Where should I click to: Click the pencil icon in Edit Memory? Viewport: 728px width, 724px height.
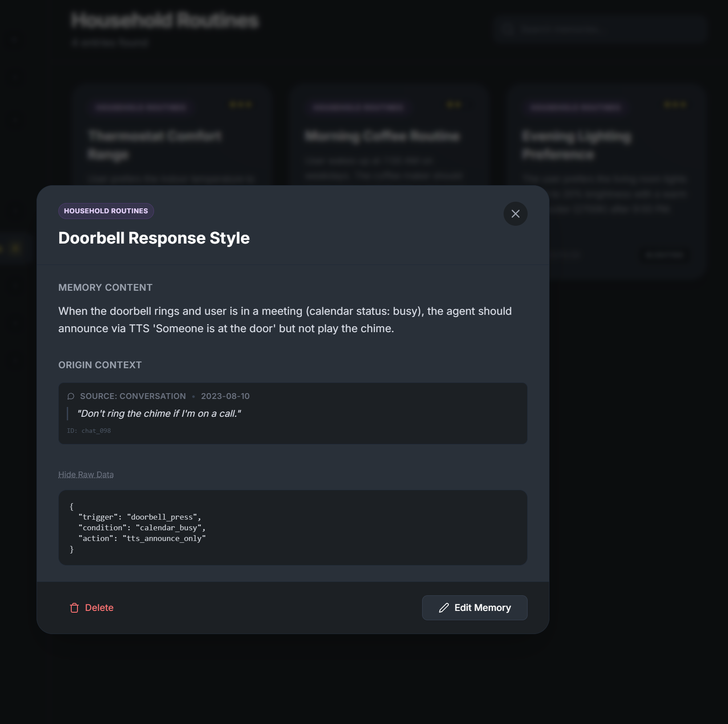pos(443,608)
